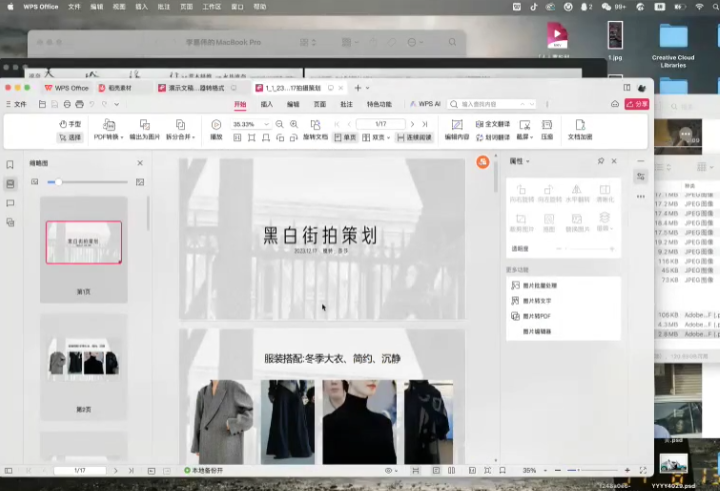Screen dimensions: 720x491
Task: Toggle Single Page (单页) view mode
Action: point(345,137)
